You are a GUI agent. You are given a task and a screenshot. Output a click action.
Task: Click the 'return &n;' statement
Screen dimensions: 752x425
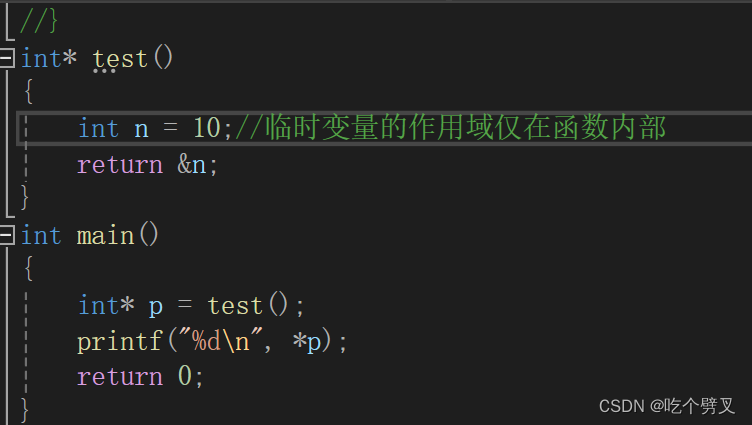[x=147, y=165]
